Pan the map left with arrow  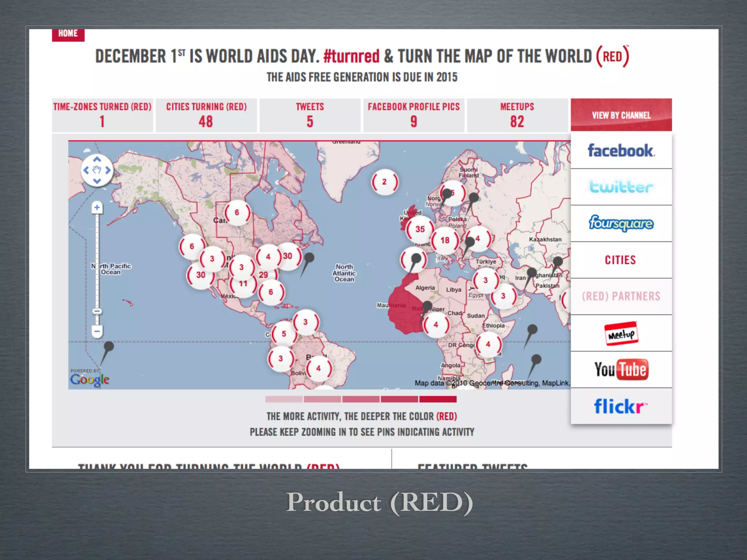pyautogui.click(x=86, y=170)
